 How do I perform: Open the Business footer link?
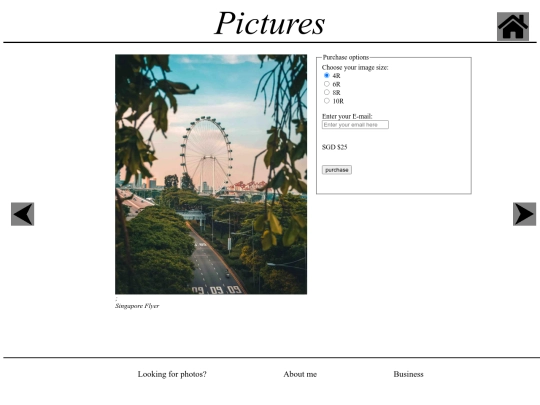tap(408, 374)
